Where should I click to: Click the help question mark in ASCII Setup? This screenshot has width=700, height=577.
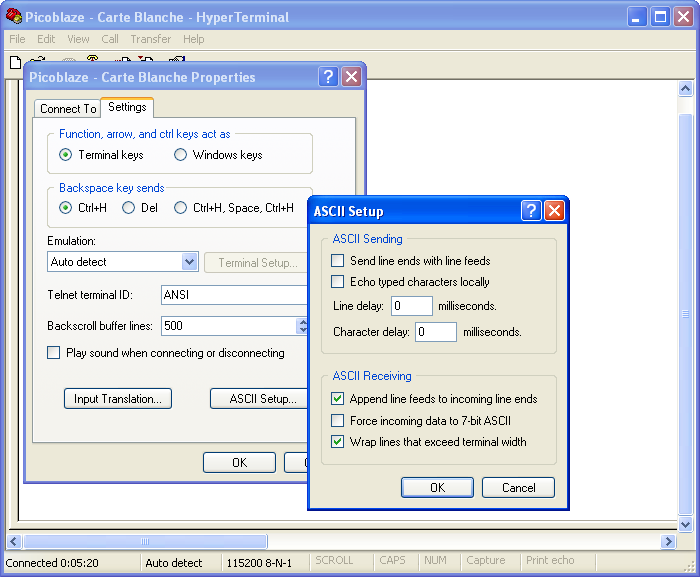tap(531, 210)
